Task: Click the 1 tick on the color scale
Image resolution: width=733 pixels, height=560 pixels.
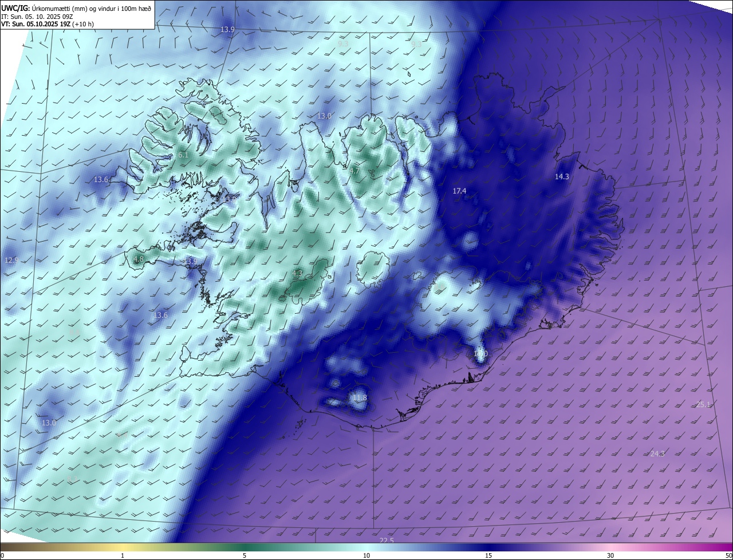Action: click(123, 555)
